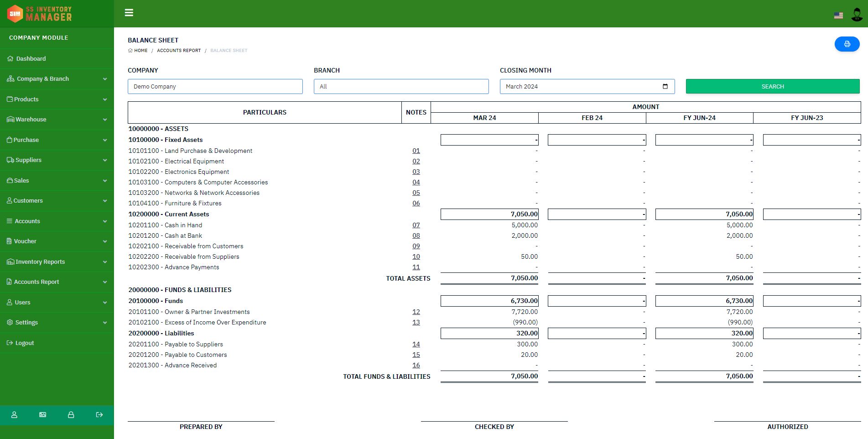Click the Company input field
Screen dimensions: 868x439
tap(215, 86)
